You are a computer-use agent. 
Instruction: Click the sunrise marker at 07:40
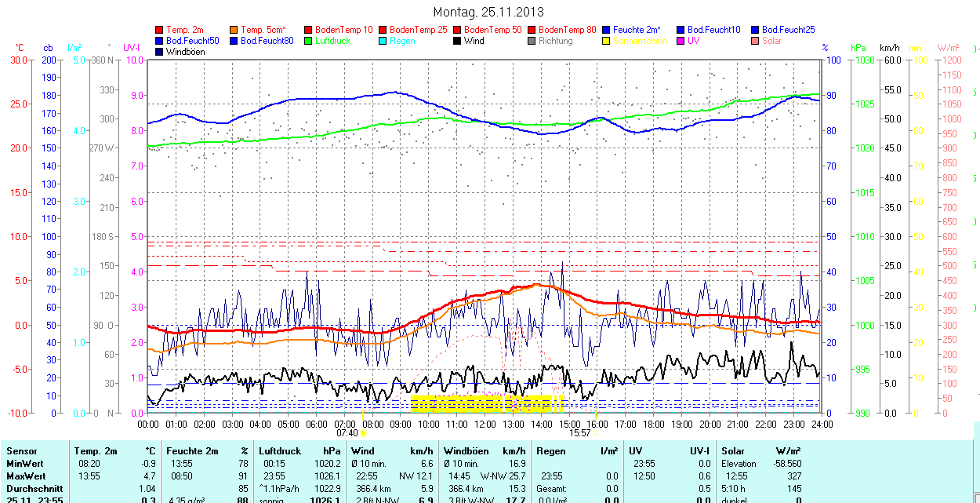[x=362, y=432]
